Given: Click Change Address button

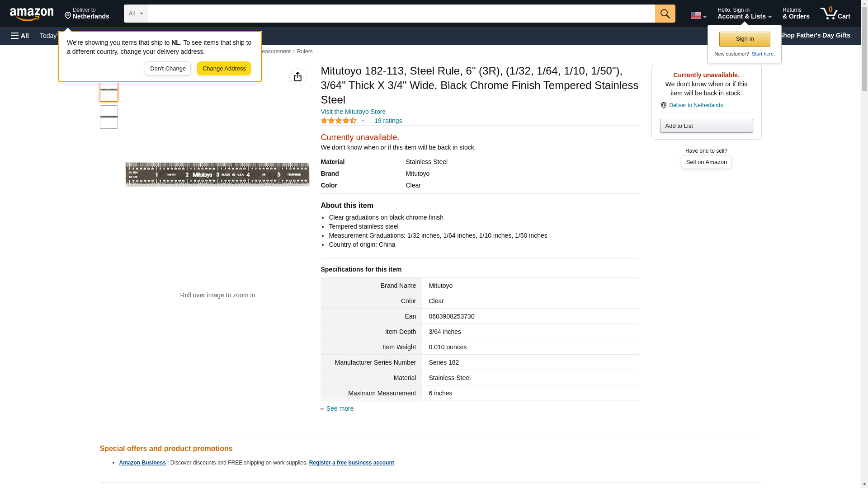Looking at the screenshot, I should (224, 69).
